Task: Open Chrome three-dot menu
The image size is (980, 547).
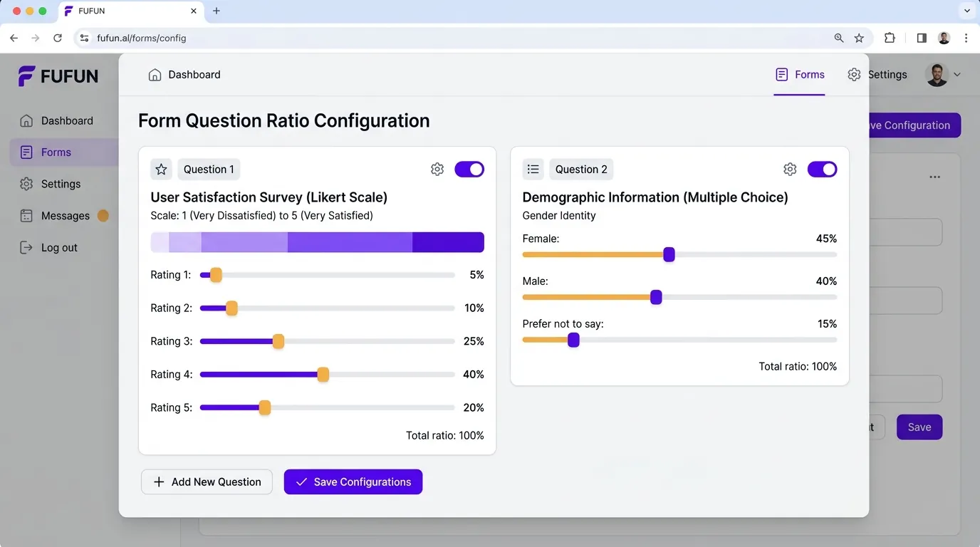Action: [966, 38]
